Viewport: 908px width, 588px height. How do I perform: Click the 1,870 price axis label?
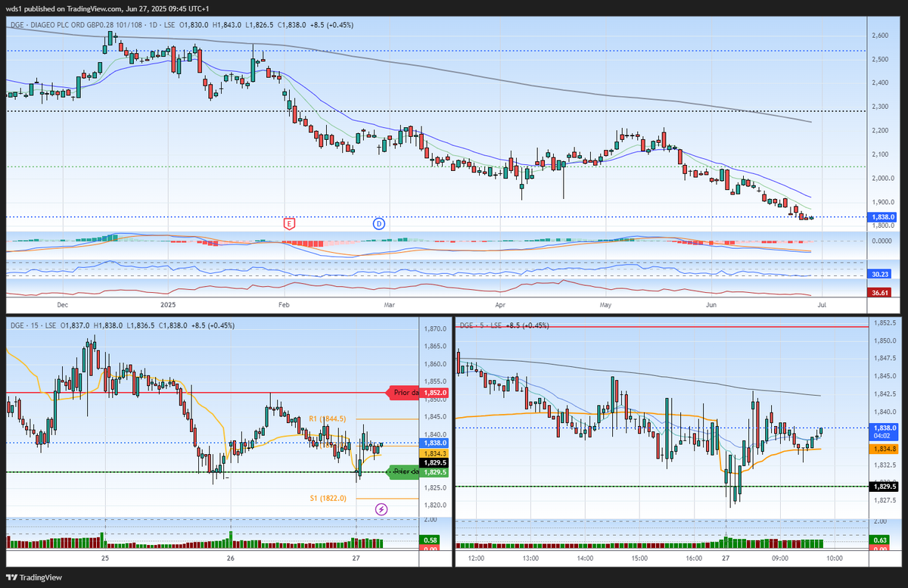click(x=434, y=329)
